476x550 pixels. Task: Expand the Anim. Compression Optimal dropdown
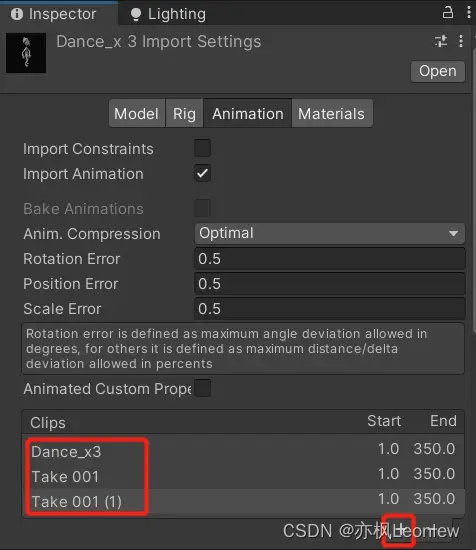pyautogui.click(x=330, y=233)
